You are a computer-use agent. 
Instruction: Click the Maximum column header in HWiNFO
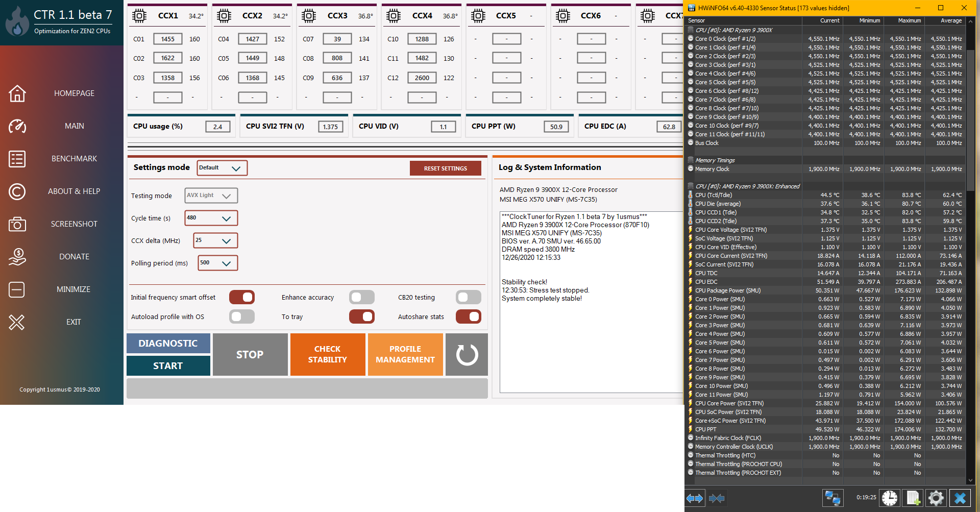coord(904,20)
